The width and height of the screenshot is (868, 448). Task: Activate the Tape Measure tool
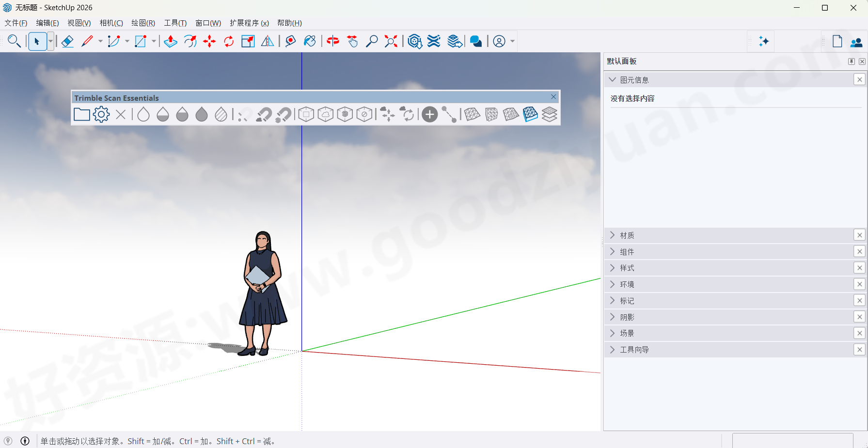click(x=290, y=41)
